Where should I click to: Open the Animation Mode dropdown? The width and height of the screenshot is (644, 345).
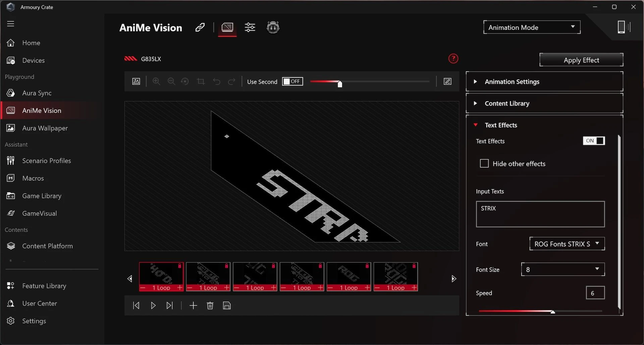(532, 27)
